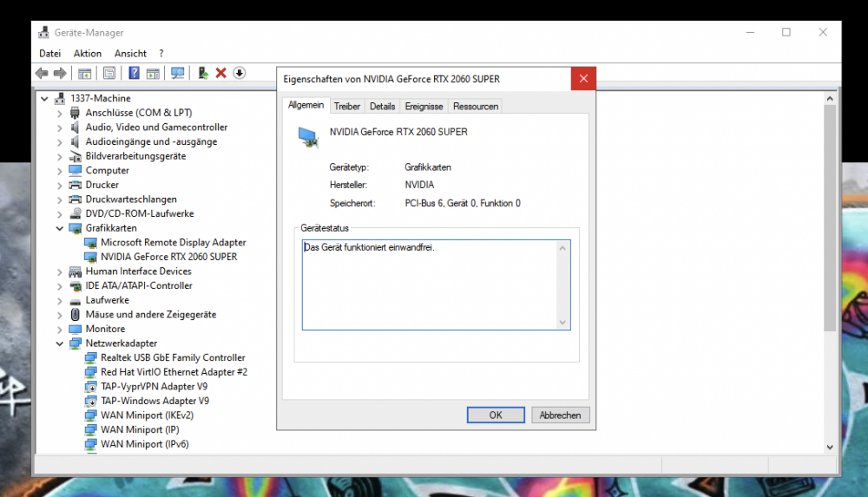This screenshot has width=868, height=497.
Task: Select WAN Miniport (IKEv2)
Action: coord(148,415)
